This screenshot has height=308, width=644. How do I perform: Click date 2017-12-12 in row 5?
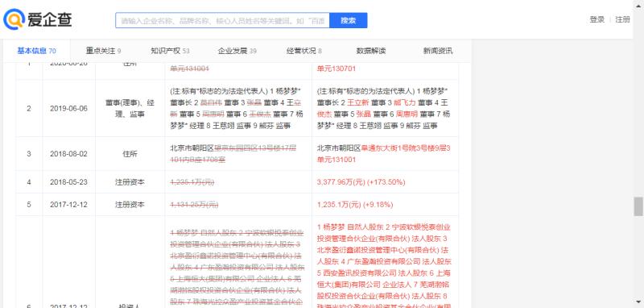pos(68,204)
